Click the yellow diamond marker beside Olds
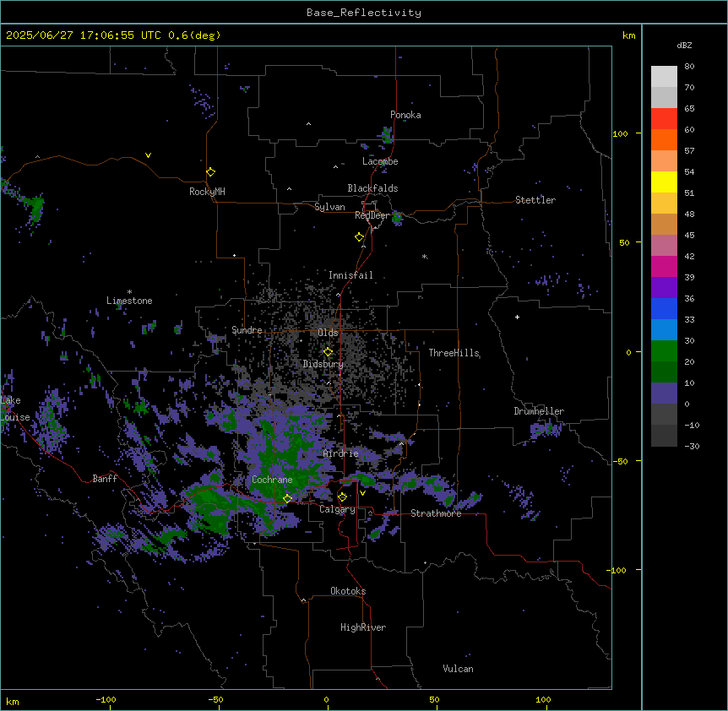728x711 pixels. (x=328, y=352)
